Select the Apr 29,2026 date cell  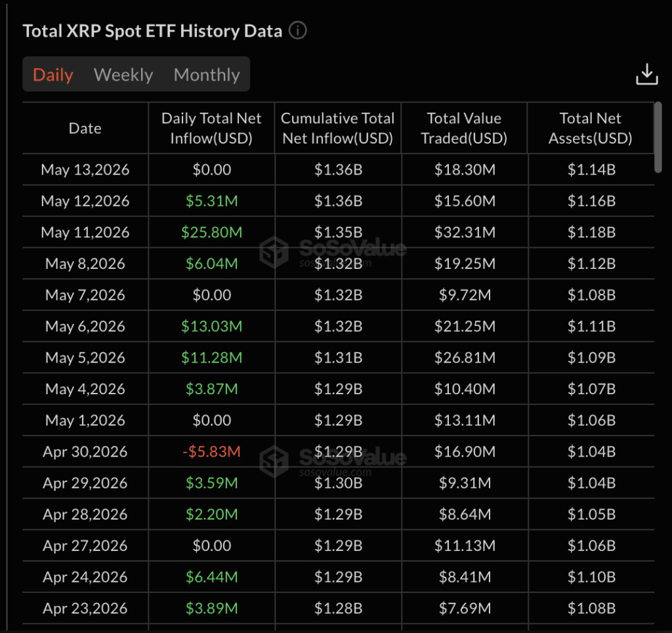(x=85, y=483)
